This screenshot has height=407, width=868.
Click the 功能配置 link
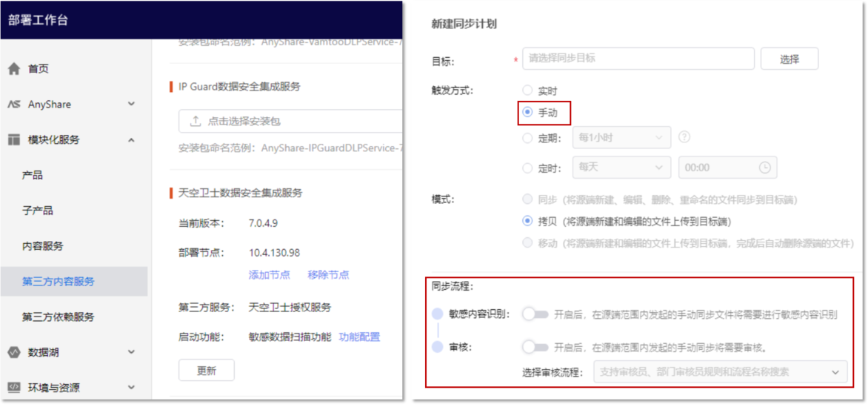point(359,337)
